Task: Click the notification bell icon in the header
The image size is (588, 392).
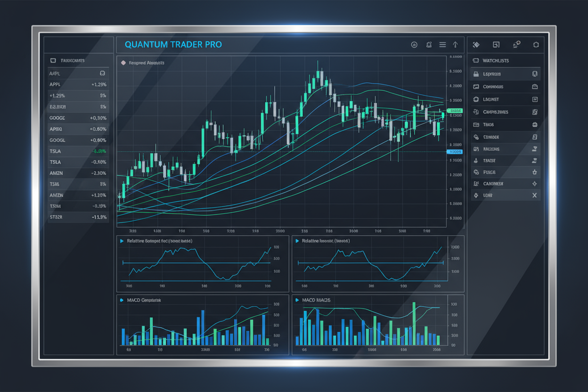Action: 429,45
